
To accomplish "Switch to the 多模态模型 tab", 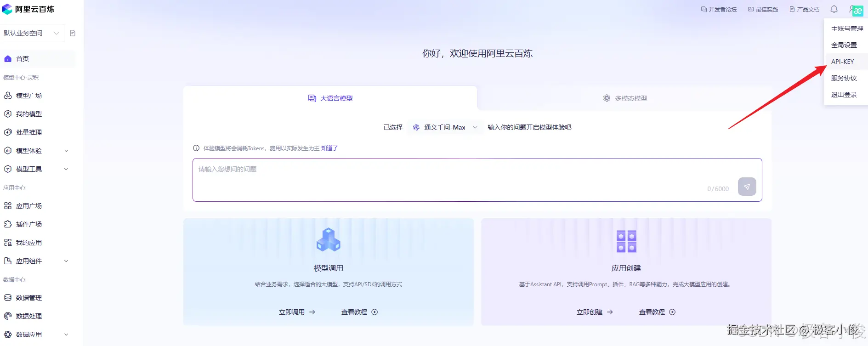I will (x=625, y=98).
